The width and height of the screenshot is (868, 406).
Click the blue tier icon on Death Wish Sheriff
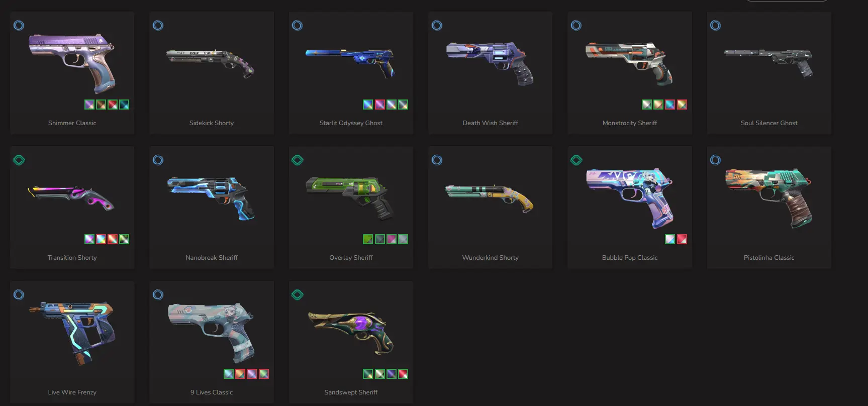(437, 25)
